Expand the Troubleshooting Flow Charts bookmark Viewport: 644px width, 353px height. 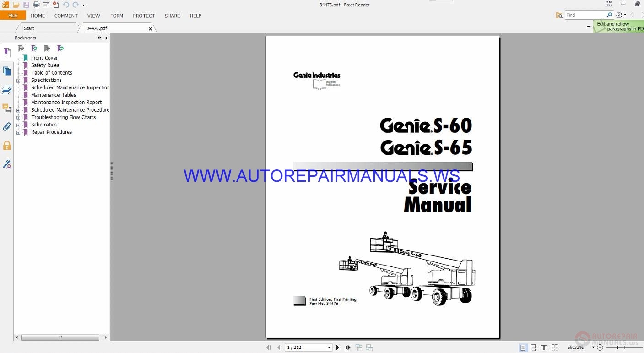(18, 118)
